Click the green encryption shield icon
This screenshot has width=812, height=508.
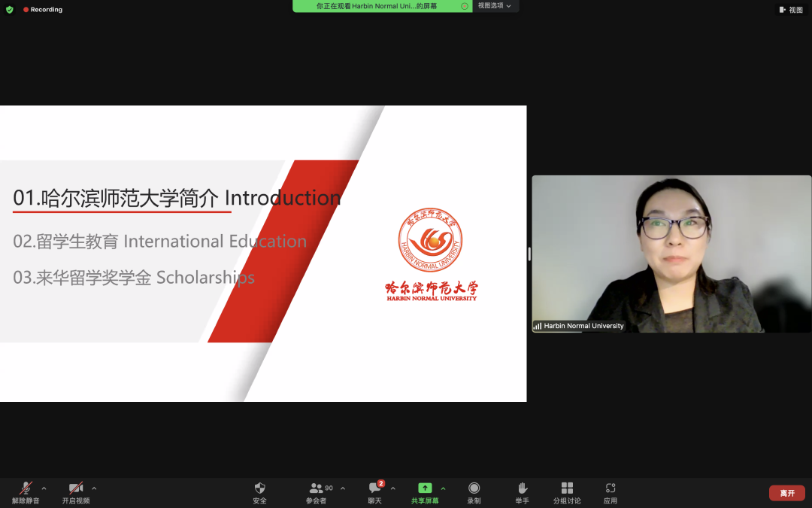pos(9,9)
